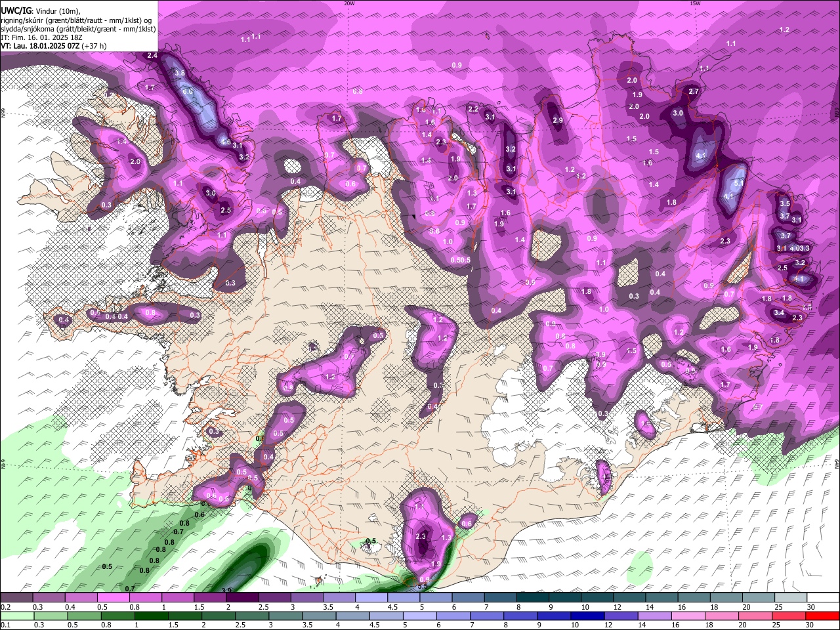This screenshot has height=630, width=840.
Task: Click top-row legend swatch between 0.2 and 0.3
Action: coord(16,598)
